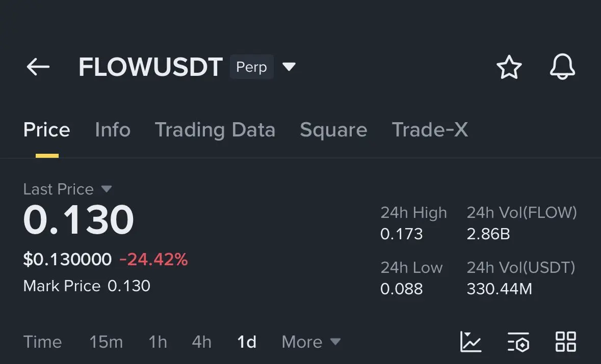The image size is (601, 364).
Task: Add FLOWUSDT to favorites with star
Action: [509, 67]
